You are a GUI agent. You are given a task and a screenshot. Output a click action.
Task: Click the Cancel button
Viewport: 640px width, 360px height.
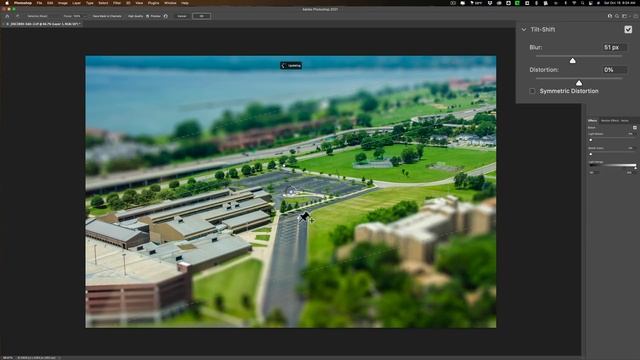point(182,16)
